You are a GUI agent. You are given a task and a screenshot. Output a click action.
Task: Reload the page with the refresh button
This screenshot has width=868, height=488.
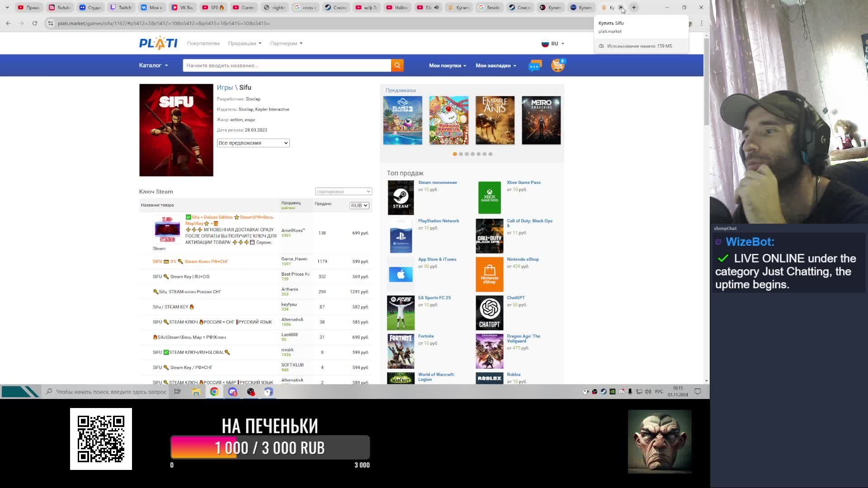(x=35, y=23)
